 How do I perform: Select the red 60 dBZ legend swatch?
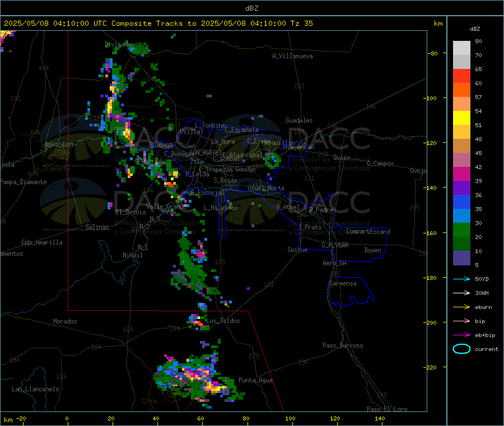[x=461, y=76]
